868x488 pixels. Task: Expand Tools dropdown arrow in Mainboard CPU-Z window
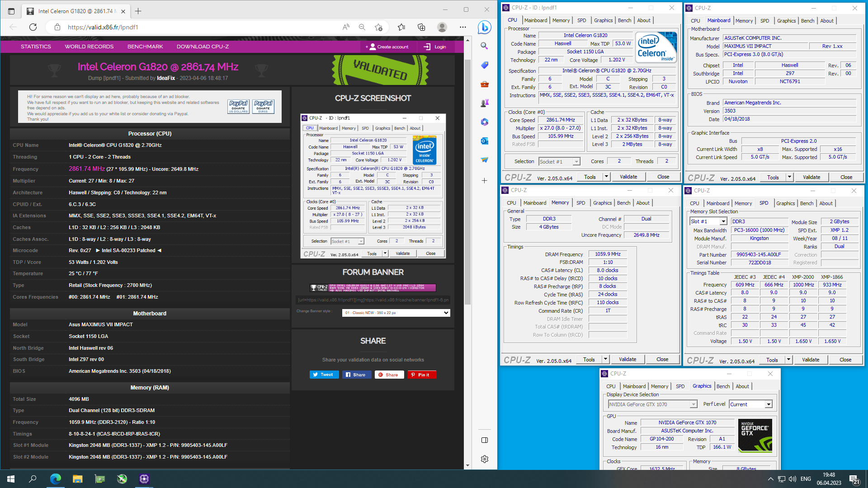tap(789, 177)
